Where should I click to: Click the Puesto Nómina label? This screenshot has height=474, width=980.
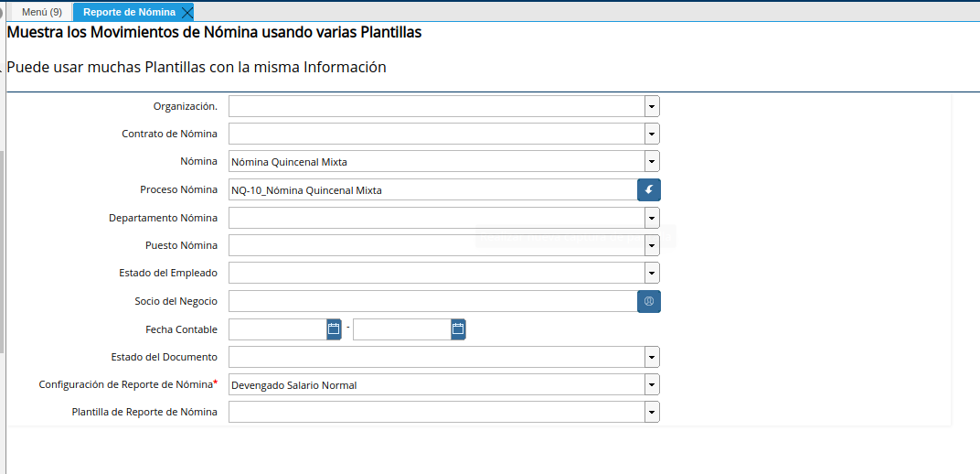[181, 245]
